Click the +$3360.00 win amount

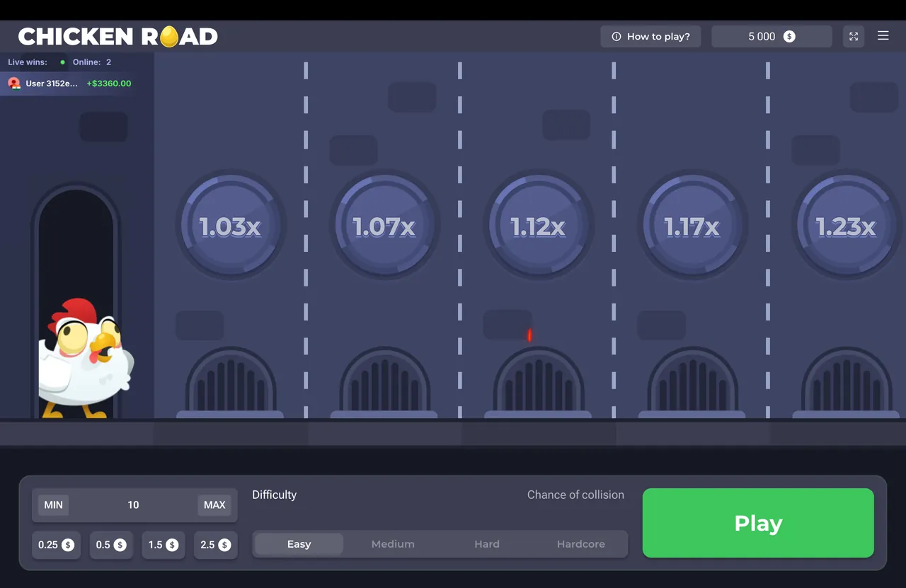[x=109, y=83]
